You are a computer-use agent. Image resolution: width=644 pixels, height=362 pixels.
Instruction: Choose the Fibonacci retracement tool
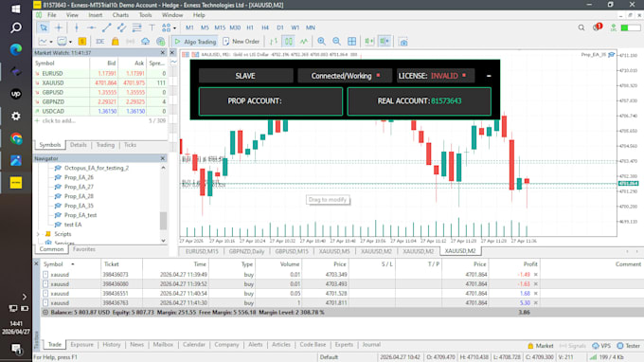click(136, 27)
